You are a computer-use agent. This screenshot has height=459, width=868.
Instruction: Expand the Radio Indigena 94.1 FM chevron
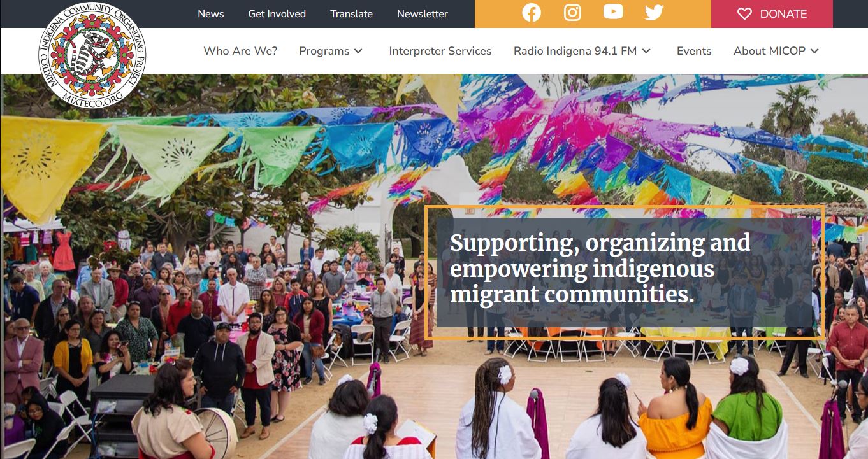click(x=646, y=51)
